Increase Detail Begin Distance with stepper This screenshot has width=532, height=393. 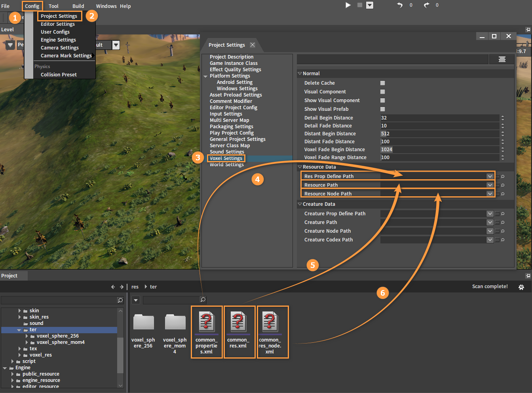(502, 116)
